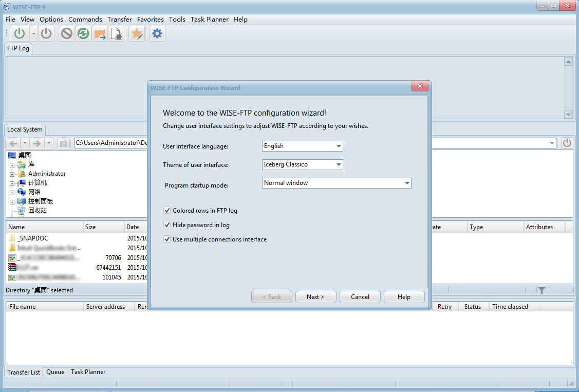Click the wizard Cancel button
The height and width of the screenshot is (392, 579).
click(360, 297)
